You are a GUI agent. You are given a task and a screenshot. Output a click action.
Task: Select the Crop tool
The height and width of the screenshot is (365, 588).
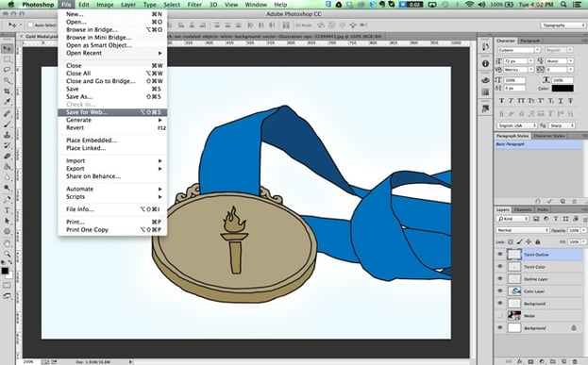coord(8,91)
